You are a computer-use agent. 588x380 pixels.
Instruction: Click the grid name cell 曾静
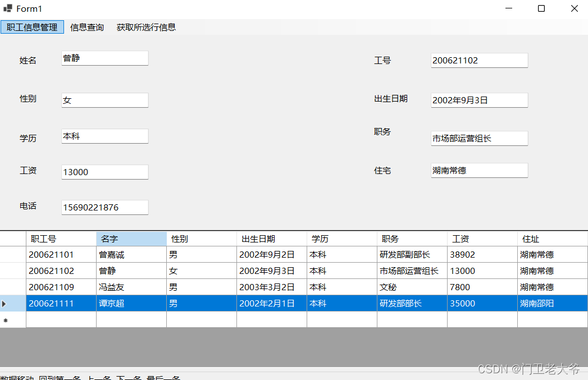click(x=131, y=271)
